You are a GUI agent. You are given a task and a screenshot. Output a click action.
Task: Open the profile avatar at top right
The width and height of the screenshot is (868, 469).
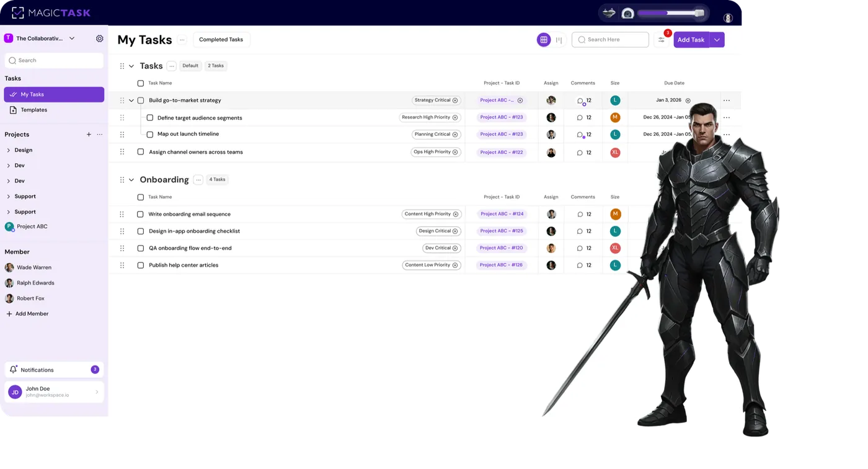pos(728,18)
